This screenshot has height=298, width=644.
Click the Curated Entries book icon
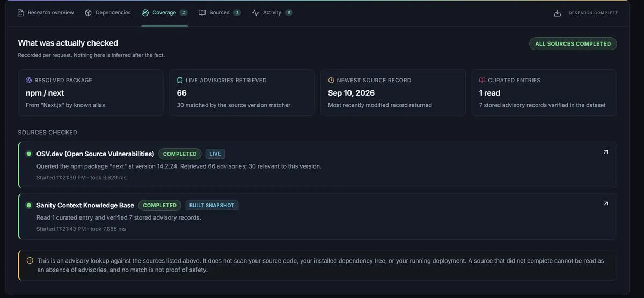(482, 80)
